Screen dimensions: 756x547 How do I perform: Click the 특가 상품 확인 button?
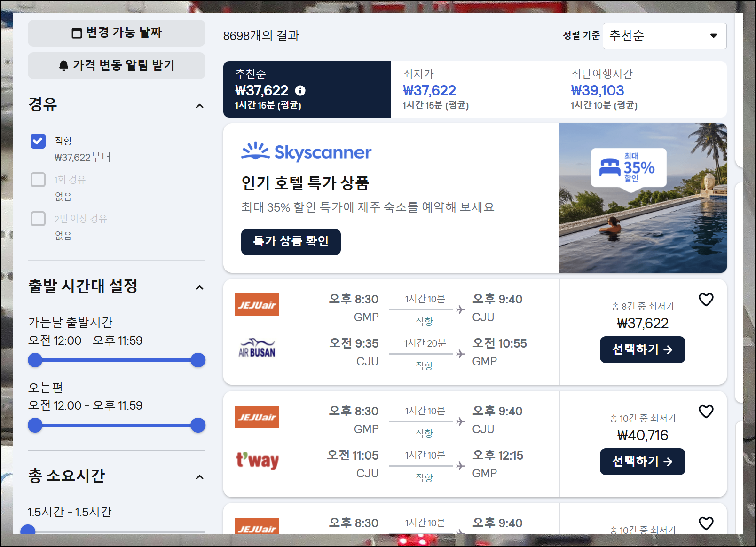tap(291, 242)
